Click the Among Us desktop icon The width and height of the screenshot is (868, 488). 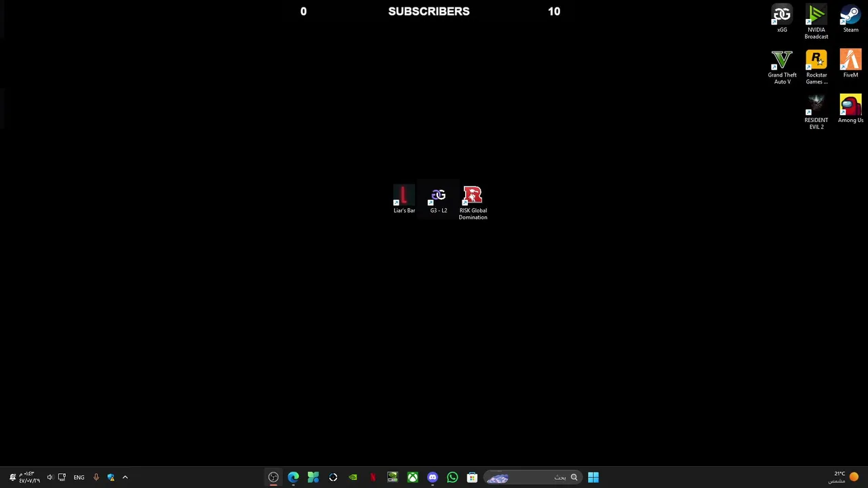(850, 110)
